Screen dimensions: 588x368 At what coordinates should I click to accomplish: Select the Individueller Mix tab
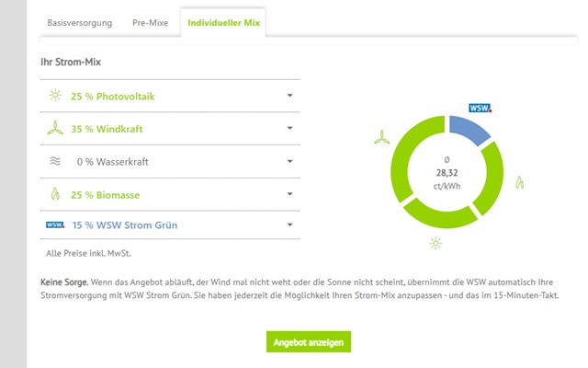coord(223,22)
